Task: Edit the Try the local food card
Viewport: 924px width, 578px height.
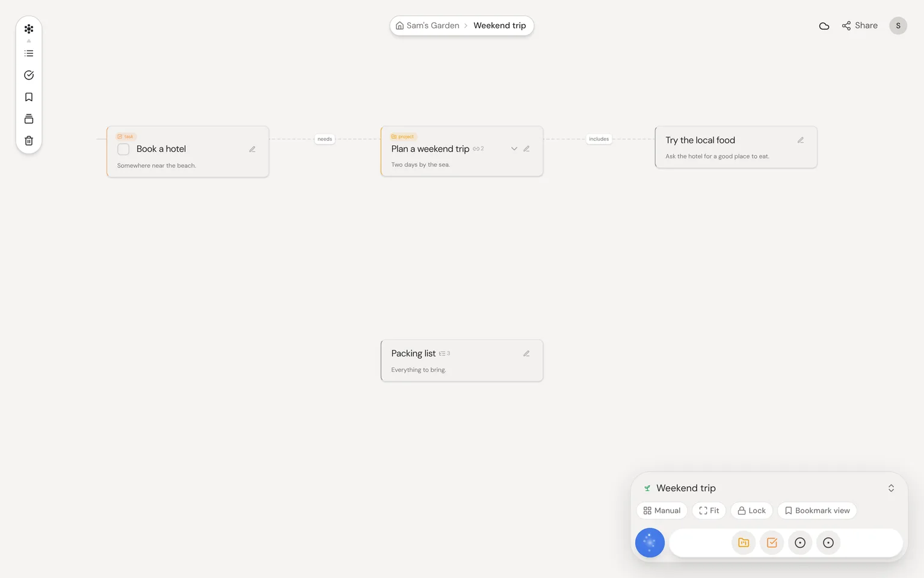Action: (x=801, y=140)
